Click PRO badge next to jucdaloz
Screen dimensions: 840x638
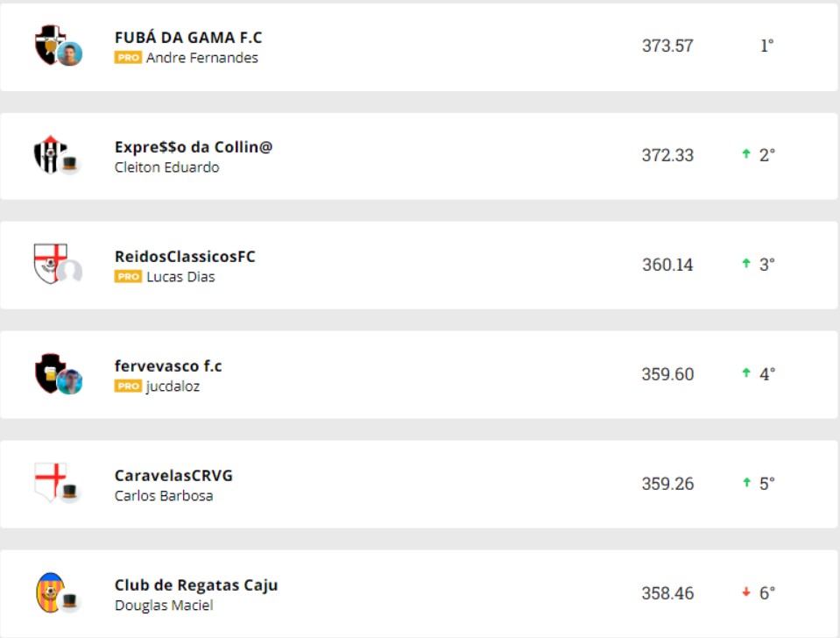[x=128, y=386]
